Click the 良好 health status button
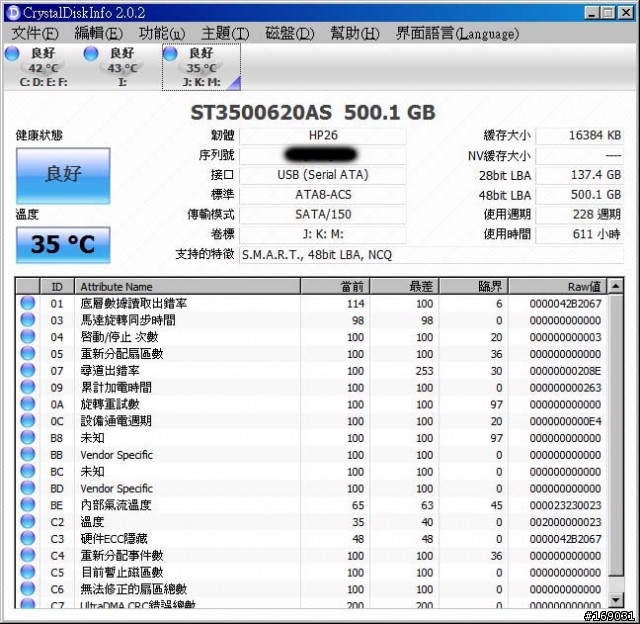The image size is (640, 624). click(63, 175)
